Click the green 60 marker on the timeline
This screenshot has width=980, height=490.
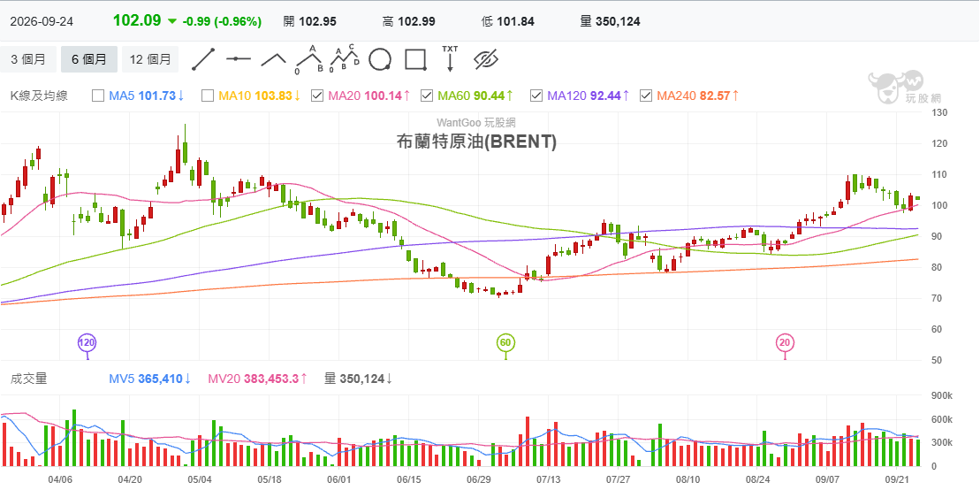(506, 343)
